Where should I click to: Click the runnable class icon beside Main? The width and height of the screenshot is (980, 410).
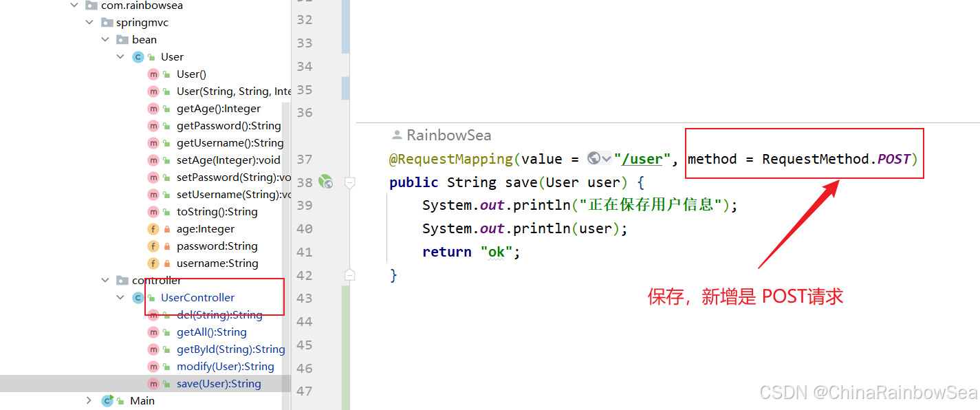coord(107,401)
